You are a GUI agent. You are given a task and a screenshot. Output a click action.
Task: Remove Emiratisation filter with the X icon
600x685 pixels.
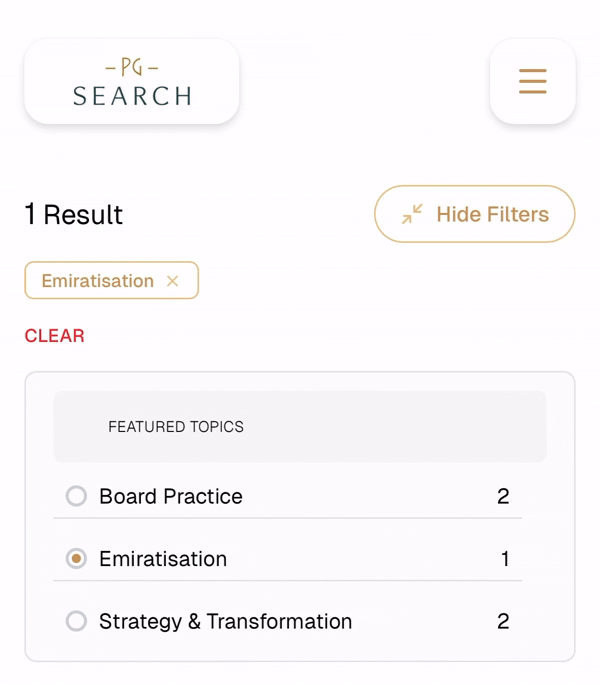172,281
